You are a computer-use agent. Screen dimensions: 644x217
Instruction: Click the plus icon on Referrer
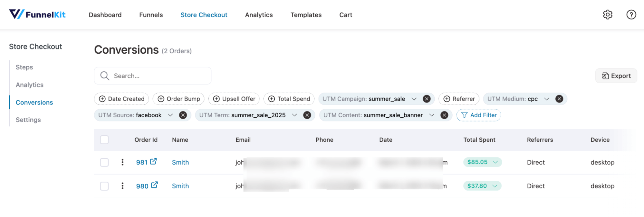tap(447, 99)
